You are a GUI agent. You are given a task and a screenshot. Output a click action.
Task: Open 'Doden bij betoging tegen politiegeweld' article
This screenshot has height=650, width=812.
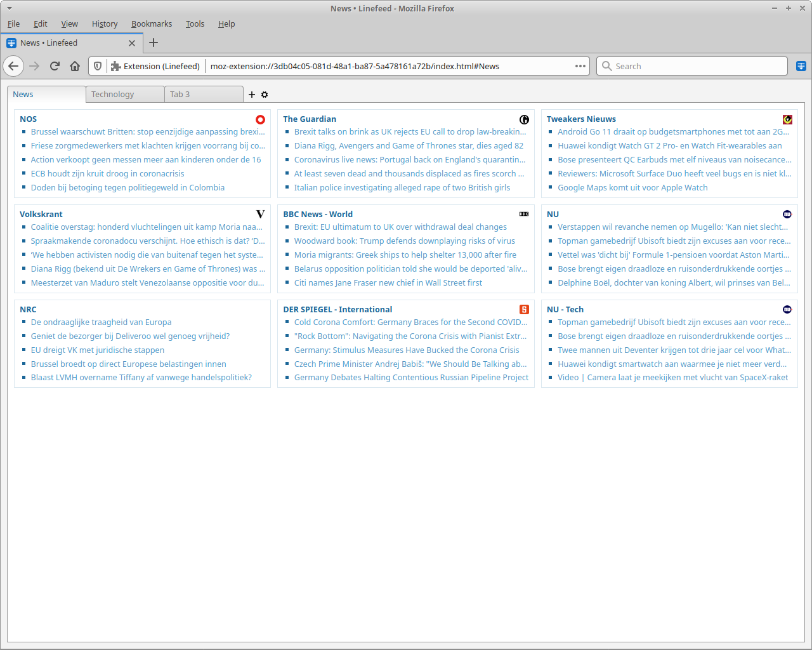click(x=128, y=187)
